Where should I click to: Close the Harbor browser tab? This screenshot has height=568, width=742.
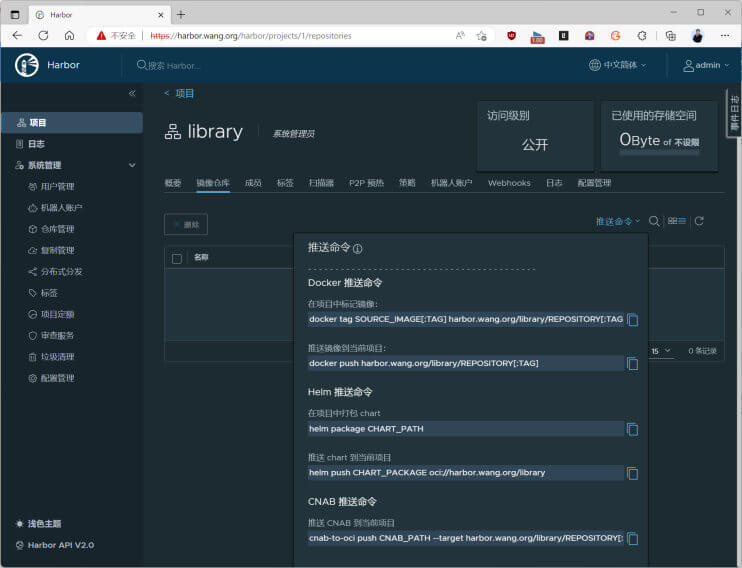tap(160, 15)
